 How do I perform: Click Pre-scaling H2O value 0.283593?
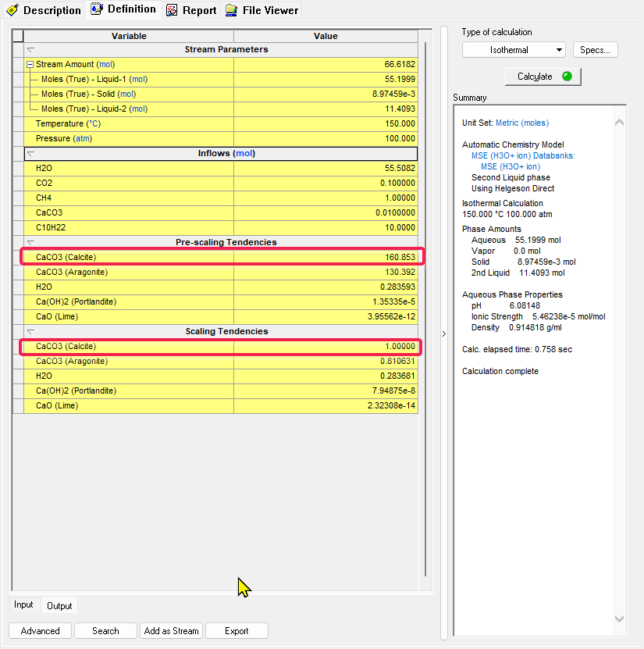pos(326,287)
